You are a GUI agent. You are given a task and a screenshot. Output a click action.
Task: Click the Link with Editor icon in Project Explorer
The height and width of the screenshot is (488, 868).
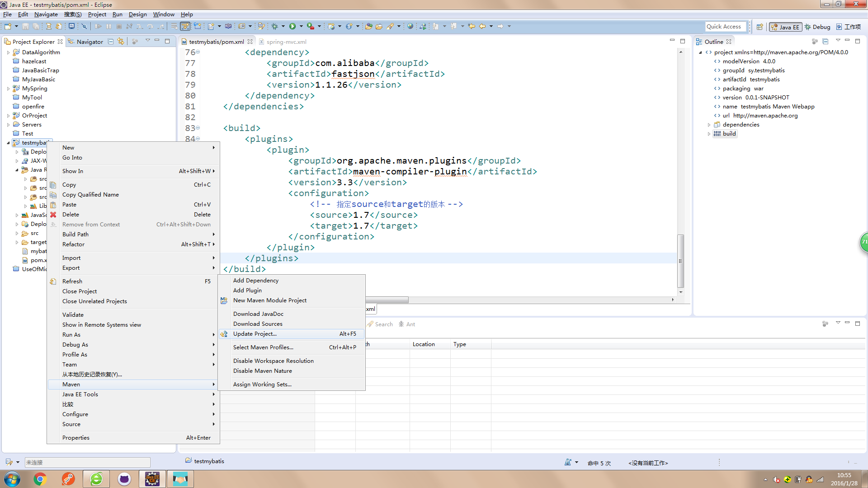121,41
